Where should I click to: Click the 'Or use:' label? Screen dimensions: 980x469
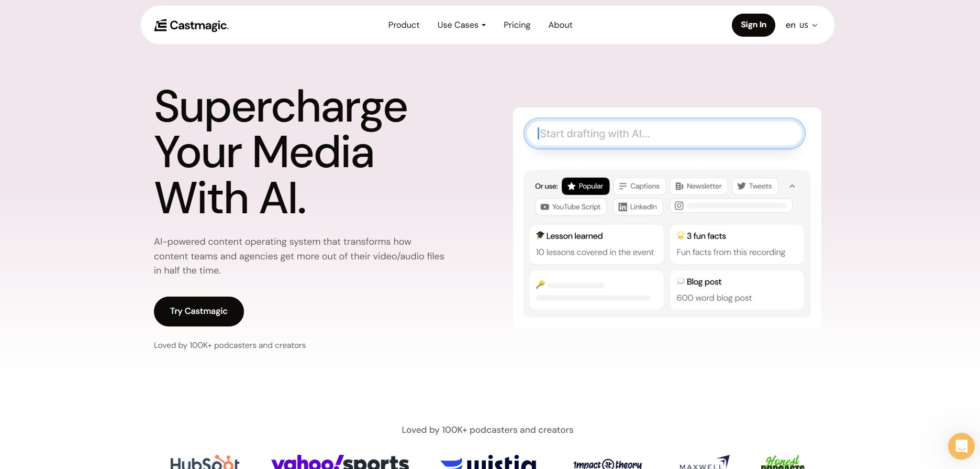click(547, 186)
